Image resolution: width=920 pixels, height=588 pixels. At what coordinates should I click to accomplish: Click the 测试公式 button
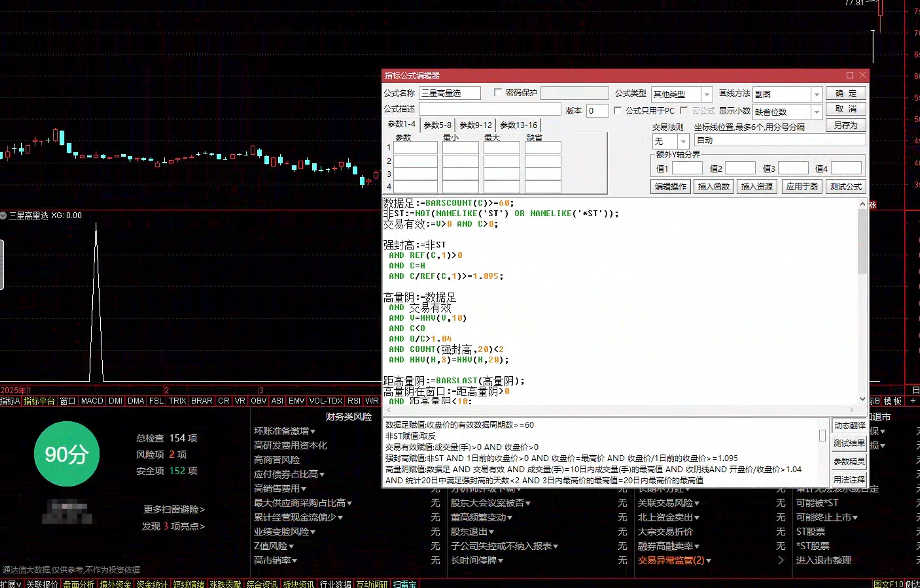(846, 186)
